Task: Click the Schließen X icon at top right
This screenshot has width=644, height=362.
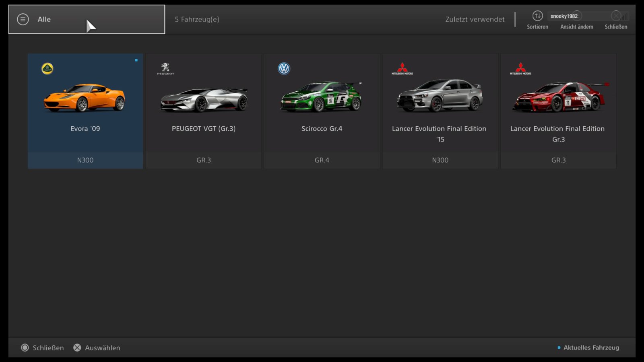Action: tap(616, 16)
